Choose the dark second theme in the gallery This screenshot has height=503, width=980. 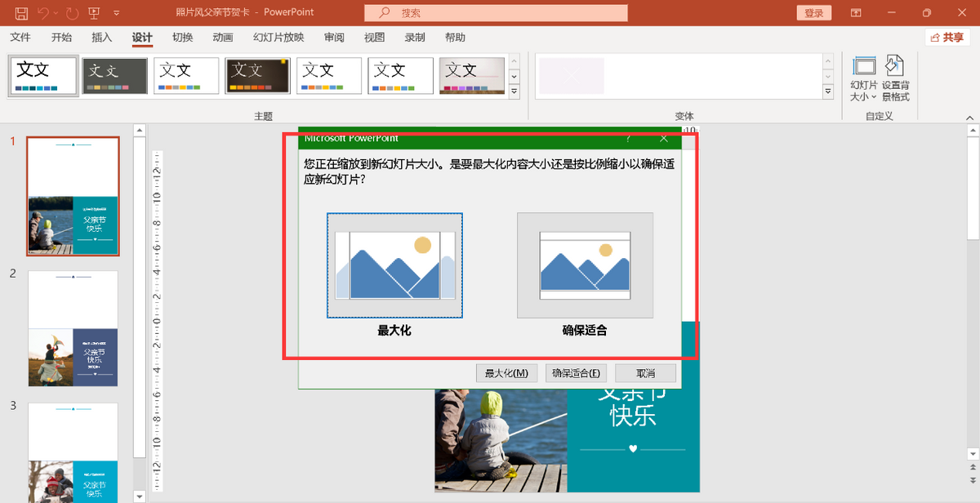point(114,75)
